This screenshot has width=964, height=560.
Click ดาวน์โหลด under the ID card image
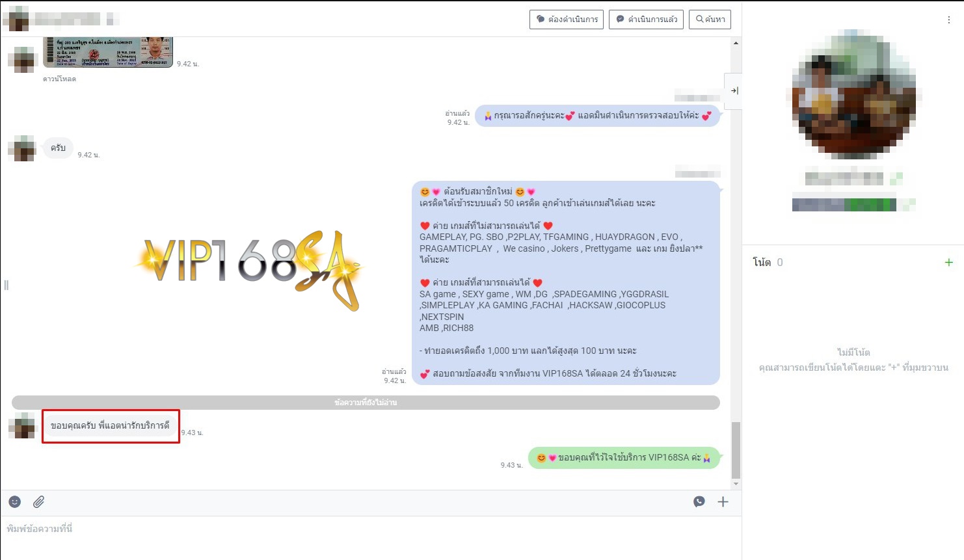tap(59, 79)
